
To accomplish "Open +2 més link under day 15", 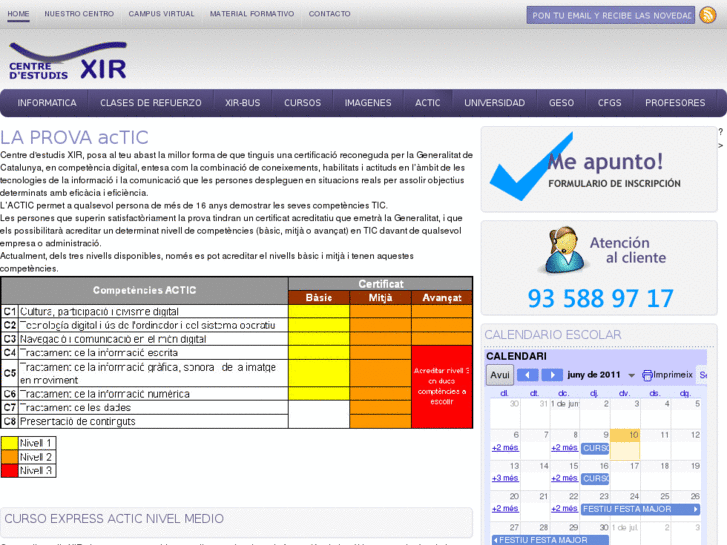I will [564, 478].
